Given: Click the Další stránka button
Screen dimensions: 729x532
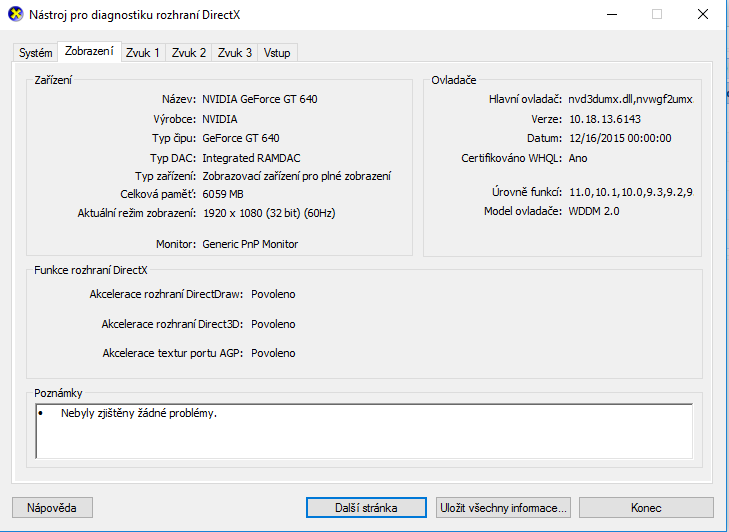Looking at the screenshot, I should point(366,508).
